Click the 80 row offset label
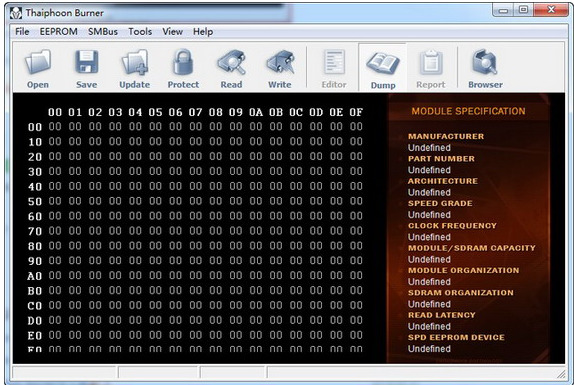Viewport: 574px width, 385px height. pos(35,246)
